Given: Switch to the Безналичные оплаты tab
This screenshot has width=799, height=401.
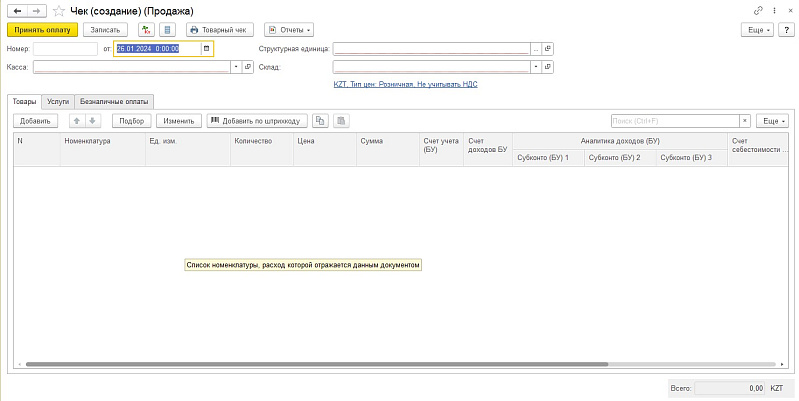Looking at the screenshot, I should click(114, 101).
